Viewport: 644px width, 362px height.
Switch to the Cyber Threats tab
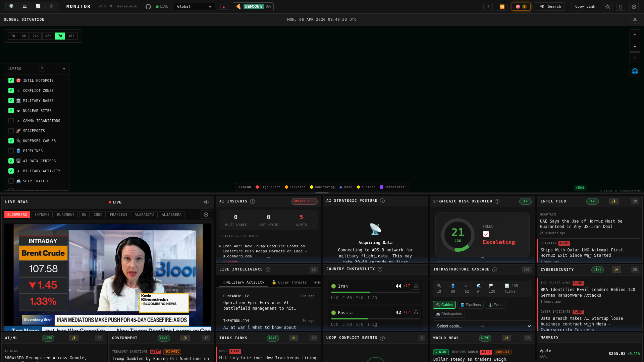coord(289,283)
